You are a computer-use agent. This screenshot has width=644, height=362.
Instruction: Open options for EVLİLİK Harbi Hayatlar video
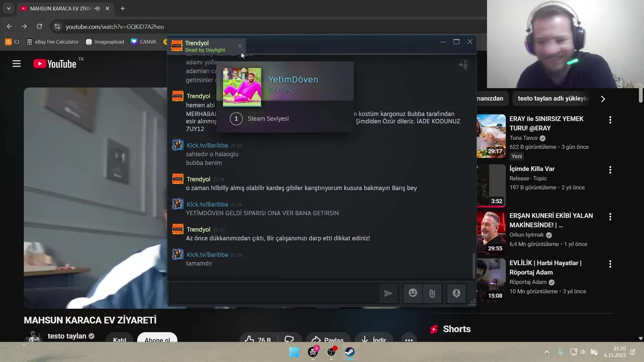[610, 264]
